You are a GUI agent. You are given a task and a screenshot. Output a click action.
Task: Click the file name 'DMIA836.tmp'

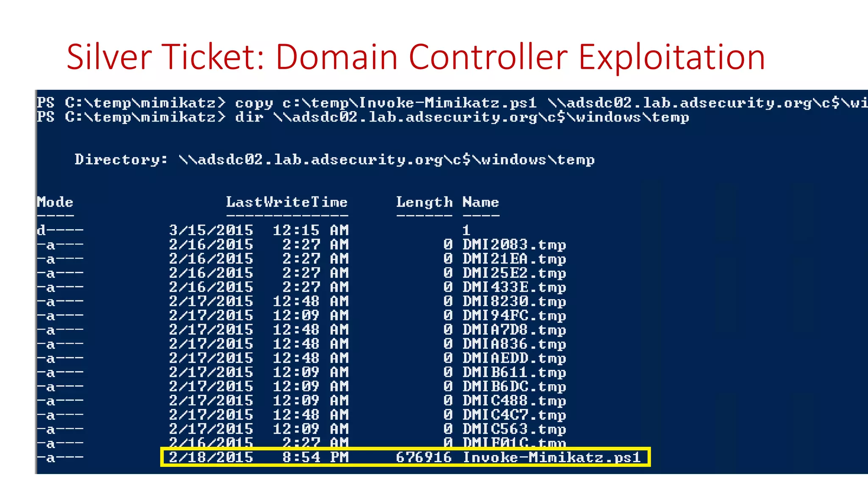[514, 344]
